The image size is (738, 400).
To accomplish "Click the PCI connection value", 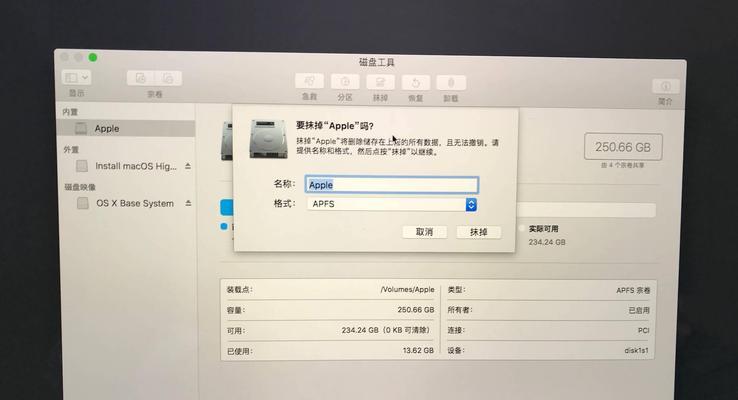I will click(643, 330).
